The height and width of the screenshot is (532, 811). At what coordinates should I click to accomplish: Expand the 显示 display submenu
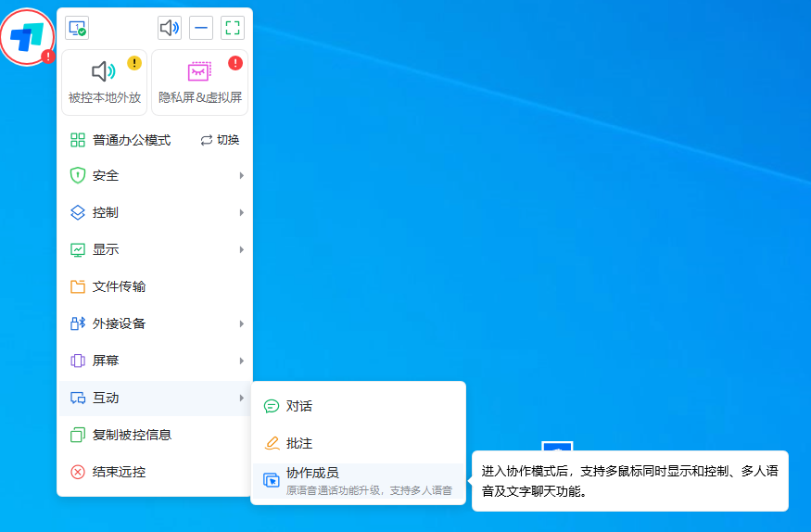(155, 249)
